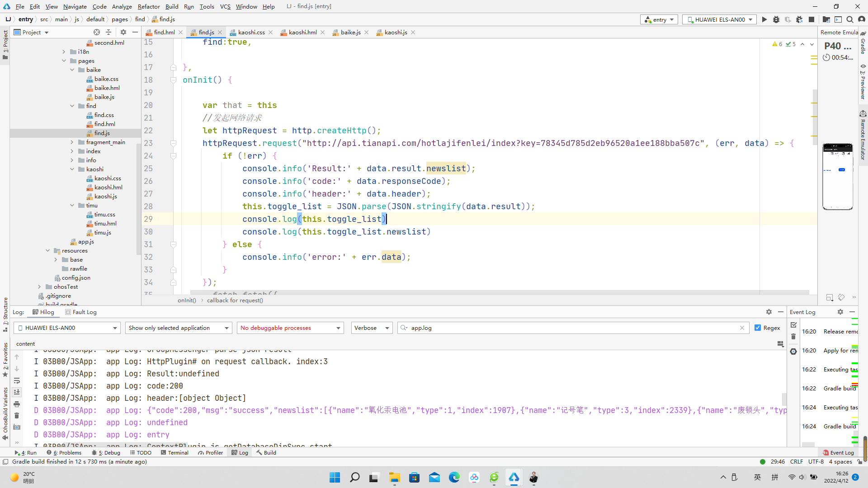Switch to baike.js editor tab
The height and width of the screenshot is (488, 868).
pyautogui.click(x=350, y=32)
